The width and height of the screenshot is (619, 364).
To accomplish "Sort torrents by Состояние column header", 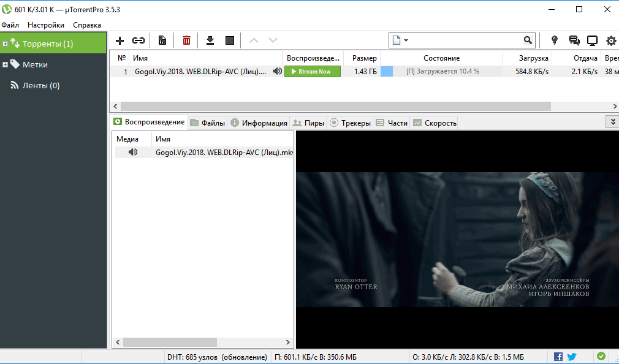I will pos(441,58).
